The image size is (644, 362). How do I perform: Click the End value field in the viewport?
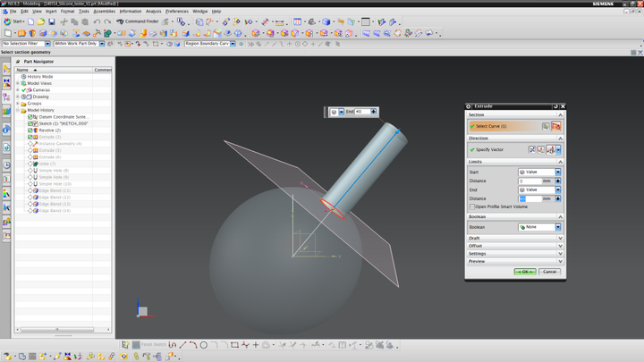[362, 112]
